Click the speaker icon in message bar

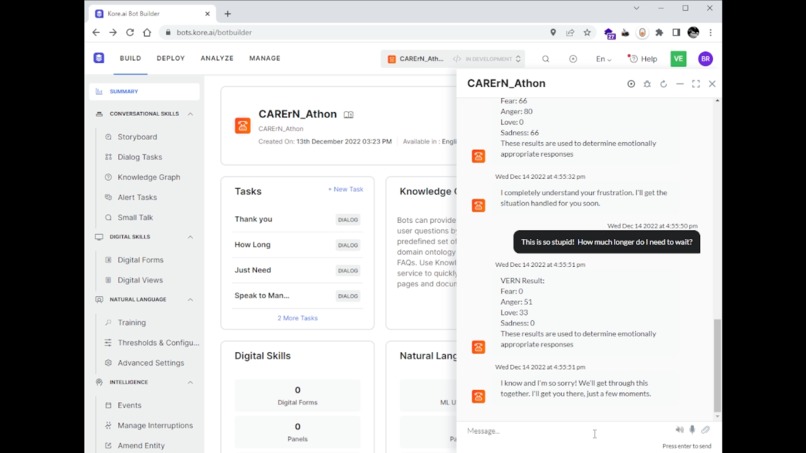(x=680, y=430)
